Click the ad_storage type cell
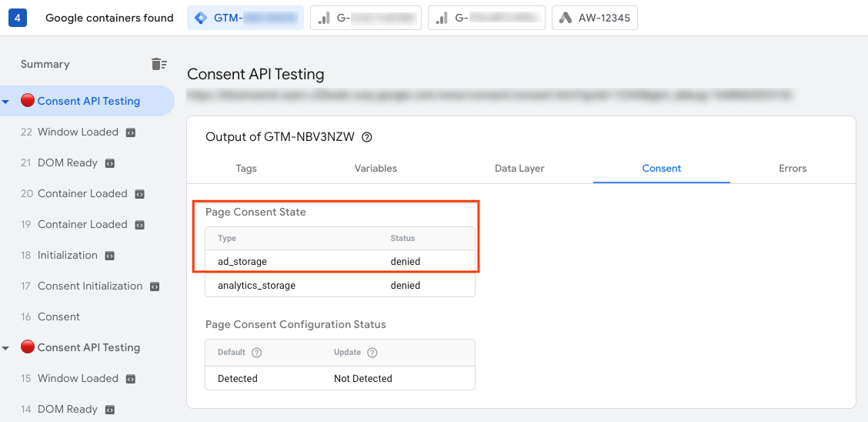Viewport: 868px width, 422px height. pos(242,261)
